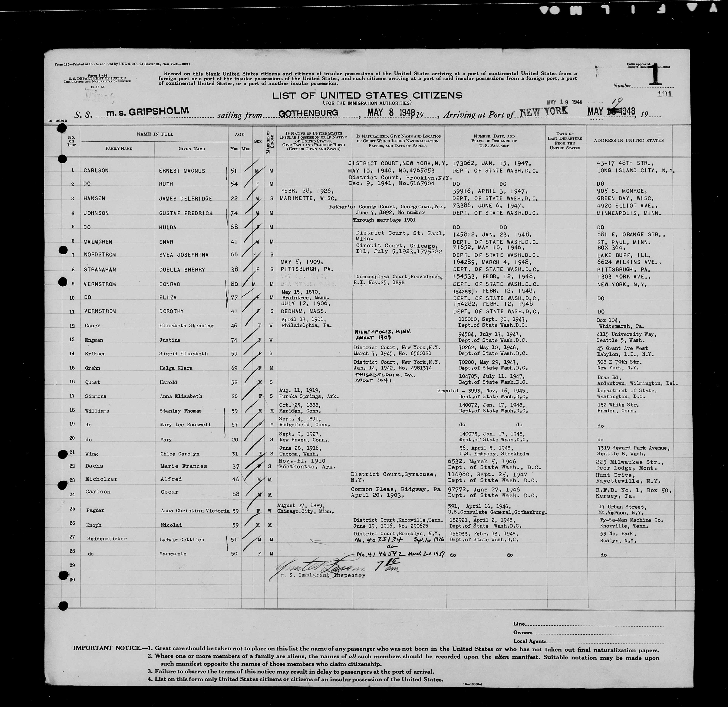The width and height of the screenshot is (728, 707).
Task: Click family name 'MALMGREN'
Action: pos(98,242)
